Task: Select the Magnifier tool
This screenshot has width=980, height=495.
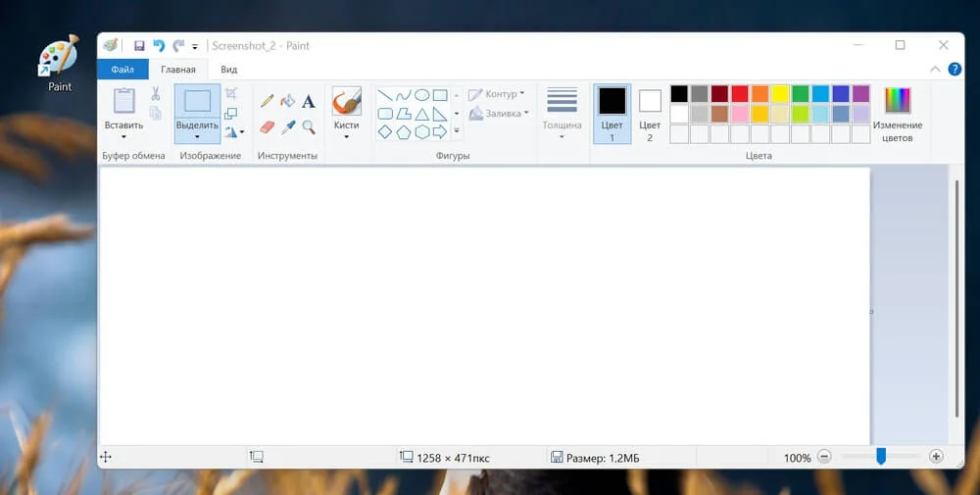Action: 309,127
